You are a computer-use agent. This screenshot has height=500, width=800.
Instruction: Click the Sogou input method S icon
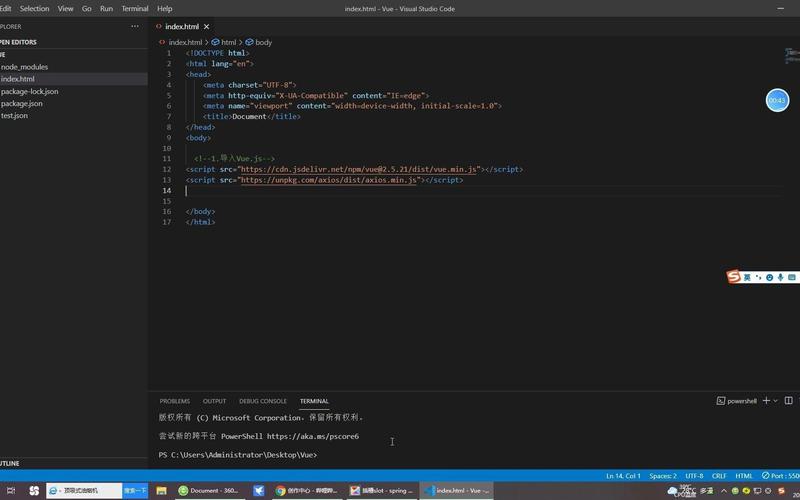point(734,277)
